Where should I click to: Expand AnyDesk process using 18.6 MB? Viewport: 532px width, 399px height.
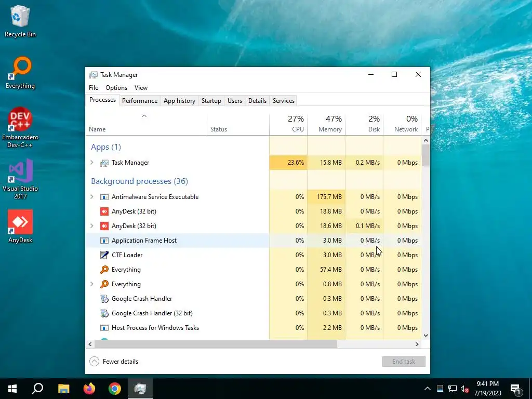tap(91, 226)
